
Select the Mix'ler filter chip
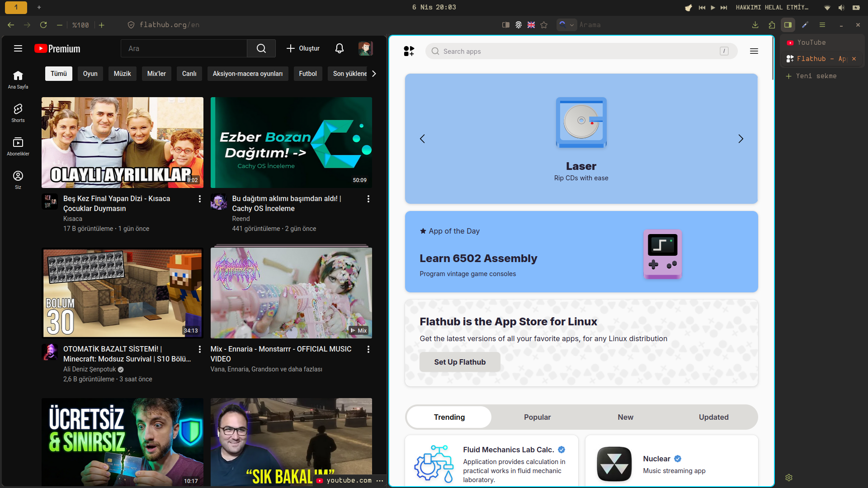[156, 74]
